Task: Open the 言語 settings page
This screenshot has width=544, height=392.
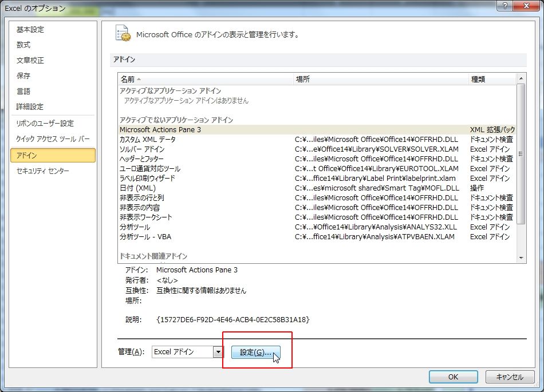Action: tap(23, 91)
